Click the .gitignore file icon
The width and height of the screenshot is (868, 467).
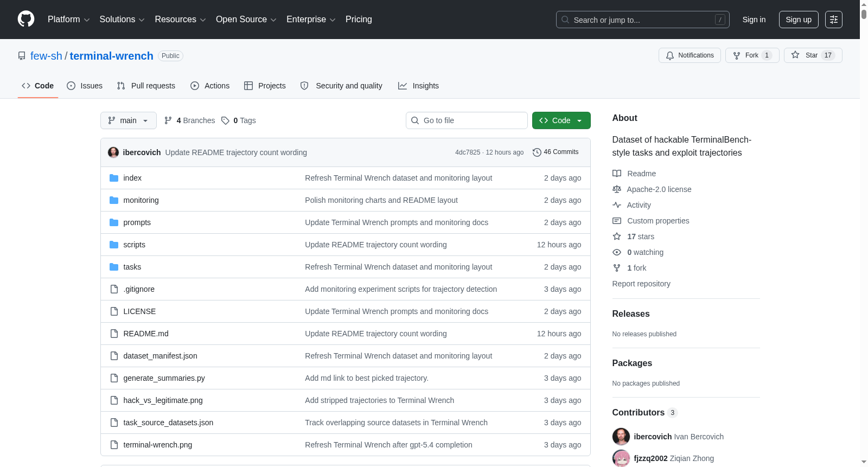pos(114,289)
